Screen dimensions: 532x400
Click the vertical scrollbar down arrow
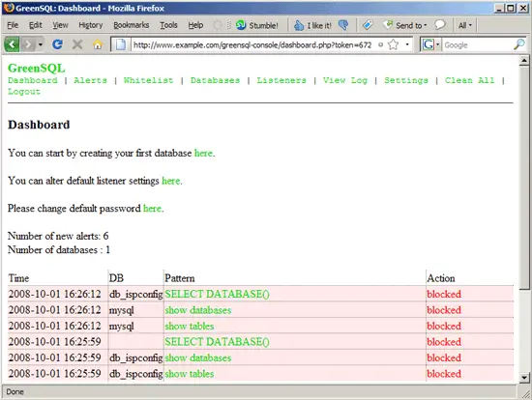(x=524, y=377)
